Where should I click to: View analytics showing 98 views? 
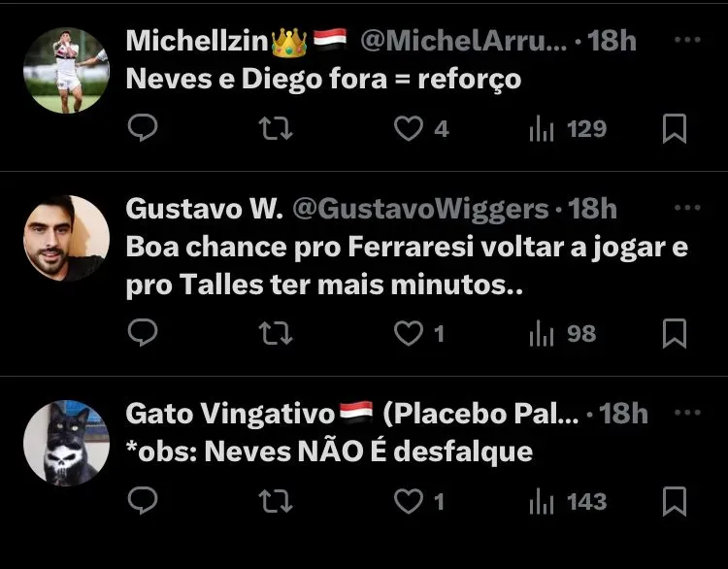[x=562, y=334]
